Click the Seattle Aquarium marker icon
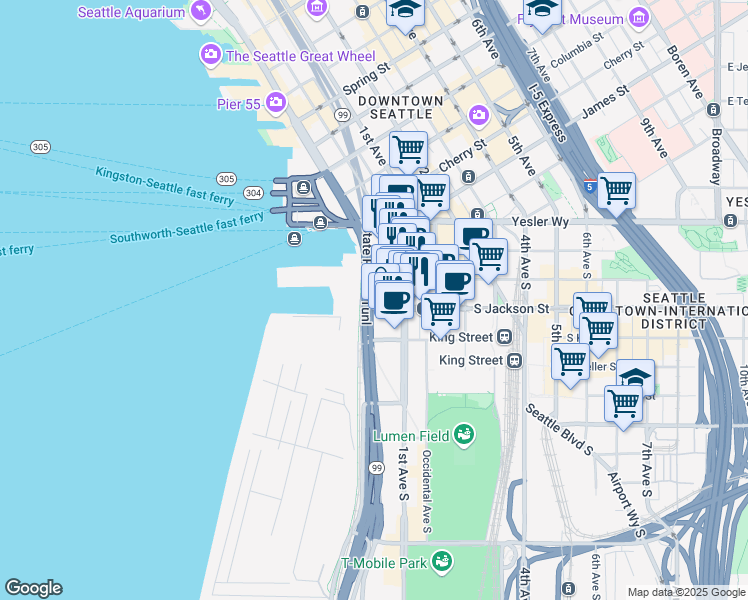Screen dimensions: 748x600 point(203,11)
